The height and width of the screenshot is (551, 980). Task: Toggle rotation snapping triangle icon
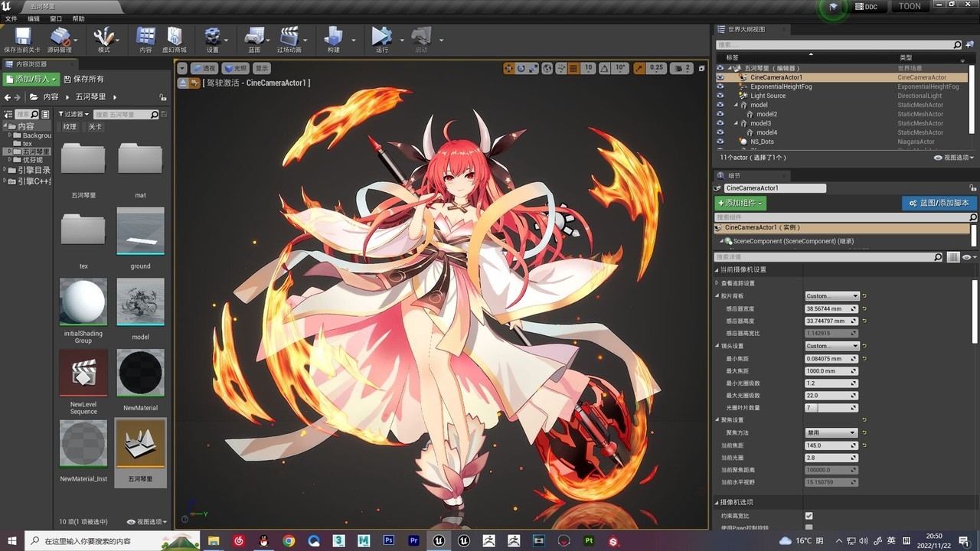click(x=604, y=68)
